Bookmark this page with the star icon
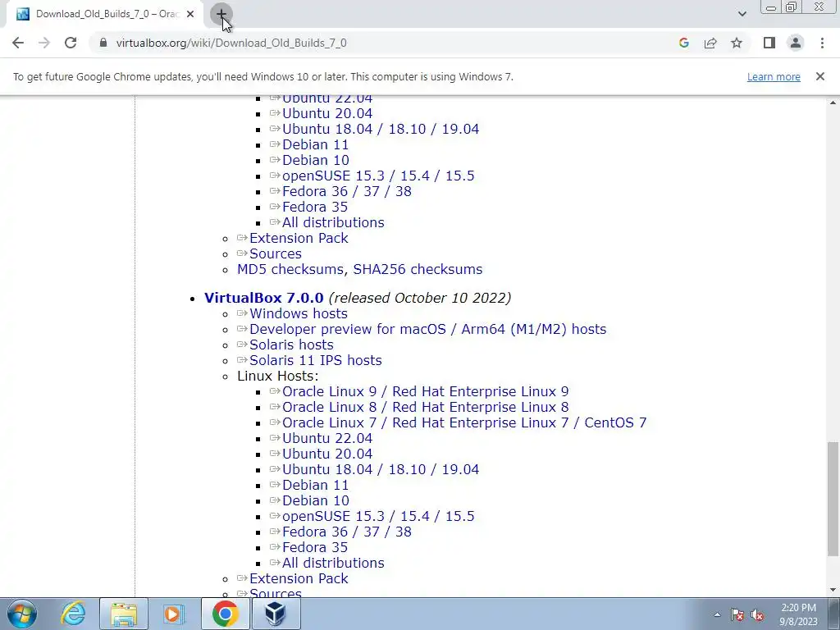The width and height of the screenshot is (840, 630). 737,43
